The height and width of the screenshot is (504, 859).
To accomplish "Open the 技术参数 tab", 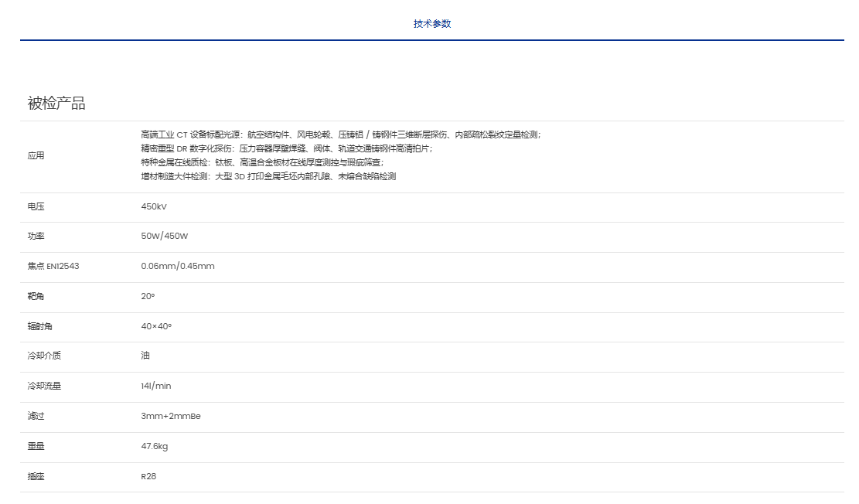I will (x=431, y=23).
